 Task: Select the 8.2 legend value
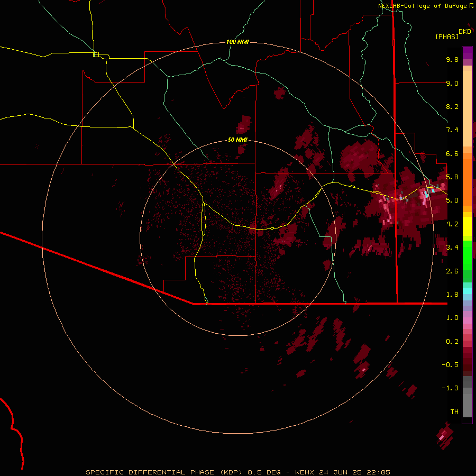pyautogui.click(x=452, y=106)
